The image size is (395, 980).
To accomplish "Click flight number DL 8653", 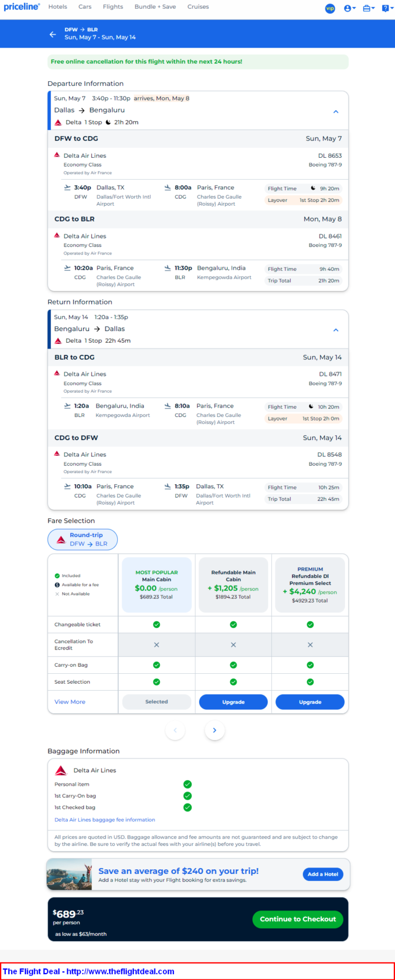I will click(x=330, y=156).
